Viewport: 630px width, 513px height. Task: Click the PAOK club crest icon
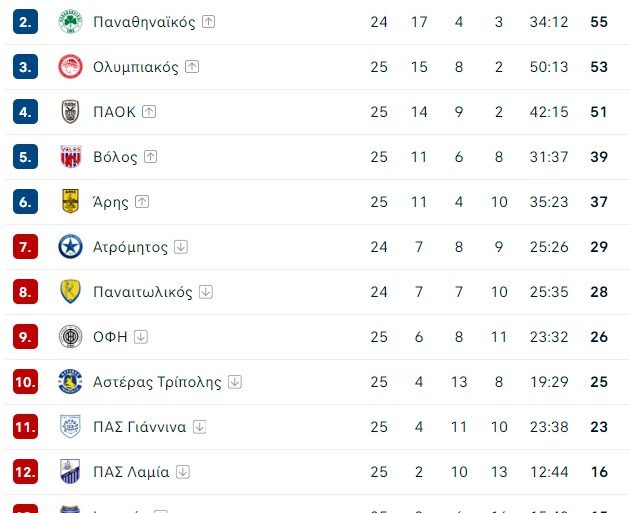click(70, 112)
